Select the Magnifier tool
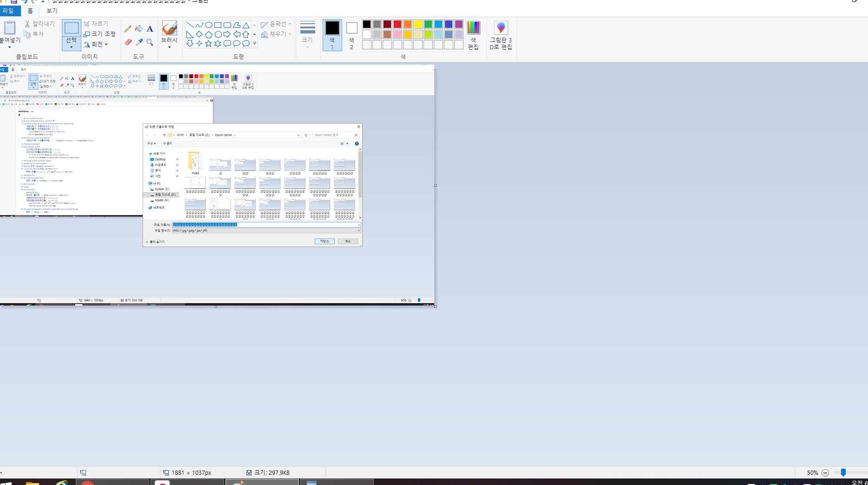 point(150,42)
